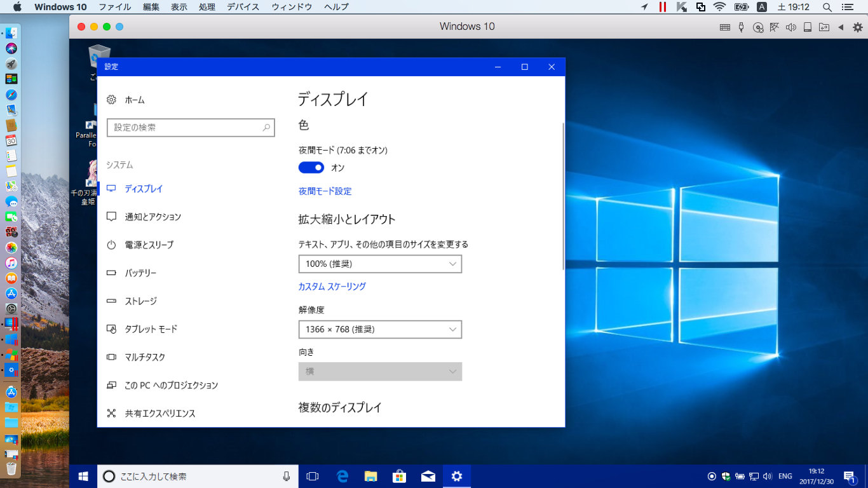868x488 pixels.
Task: Click the Cortana microphone icon
Action: (x=287, y=476)
